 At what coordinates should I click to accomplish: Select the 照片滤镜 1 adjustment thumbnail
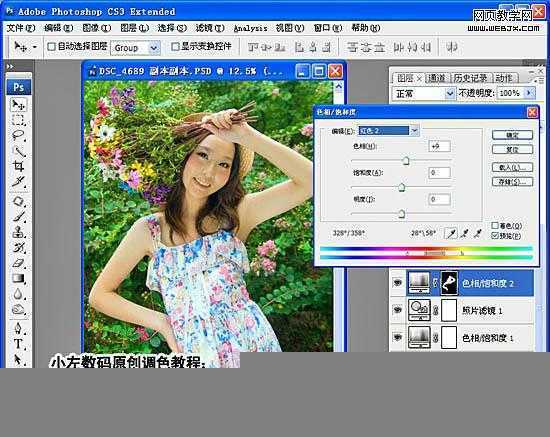click(x=419, y=310)
